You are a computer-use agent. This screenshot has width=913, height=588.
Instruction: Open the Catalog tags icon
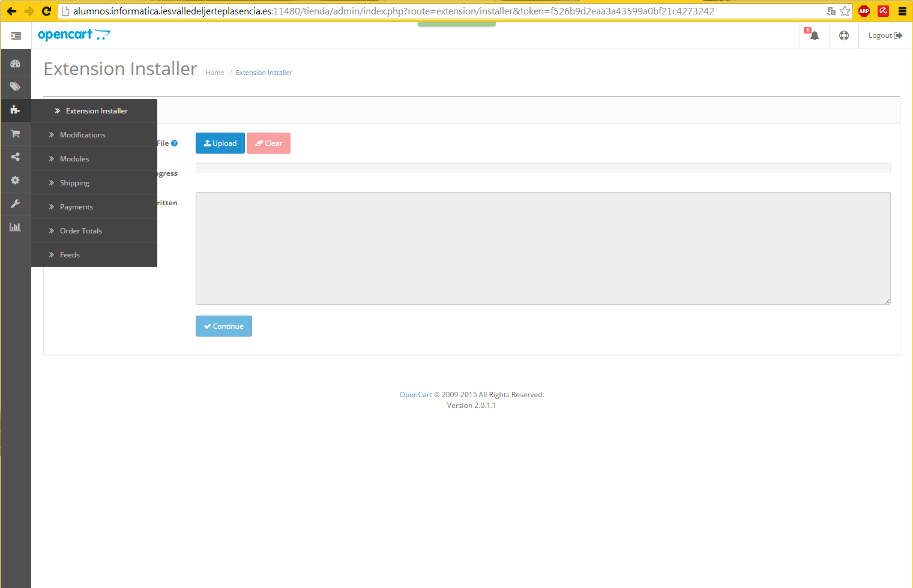click(x=16, y=87)
